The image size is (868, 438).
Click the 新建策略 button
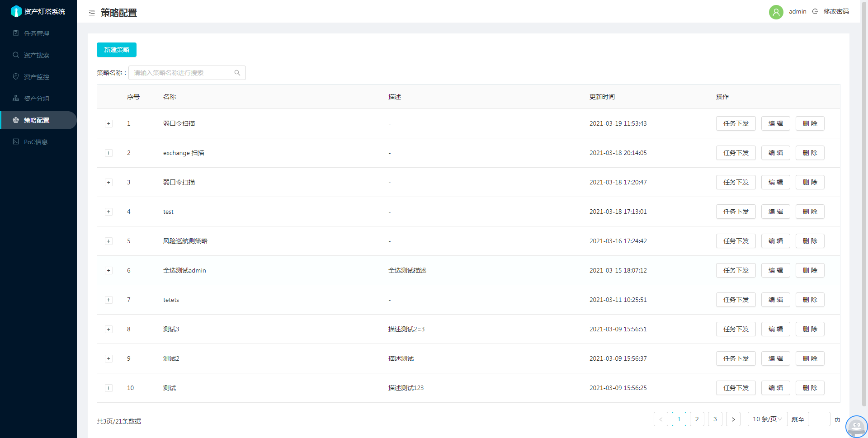(117, 50)
